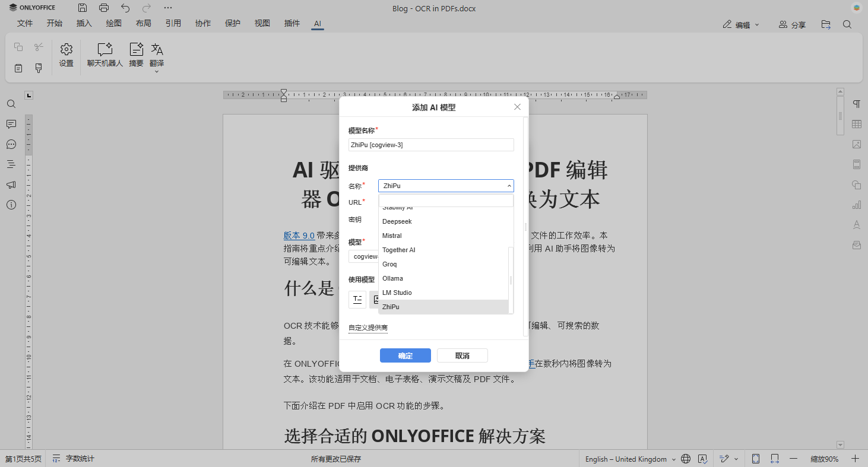Switch to the 开始 tab

tap(55, 23)
